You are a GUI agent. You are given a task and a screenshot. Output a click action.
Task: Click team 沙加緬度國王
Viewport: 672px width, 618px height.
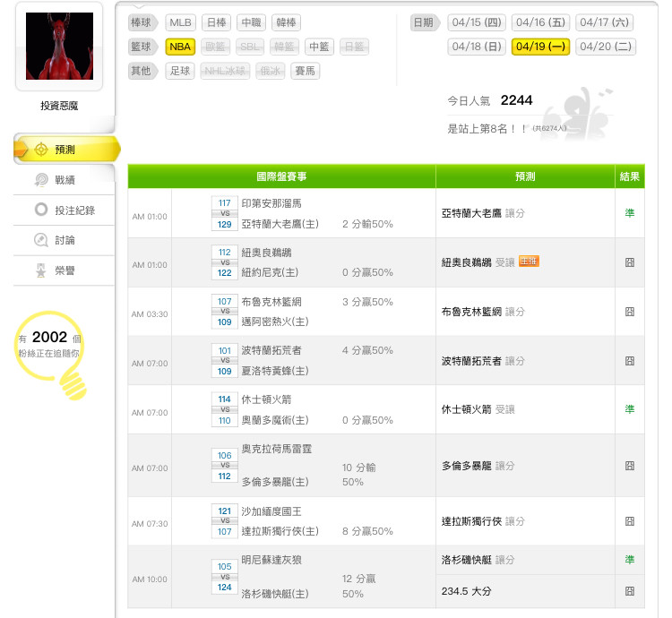[x=271, y=511]
